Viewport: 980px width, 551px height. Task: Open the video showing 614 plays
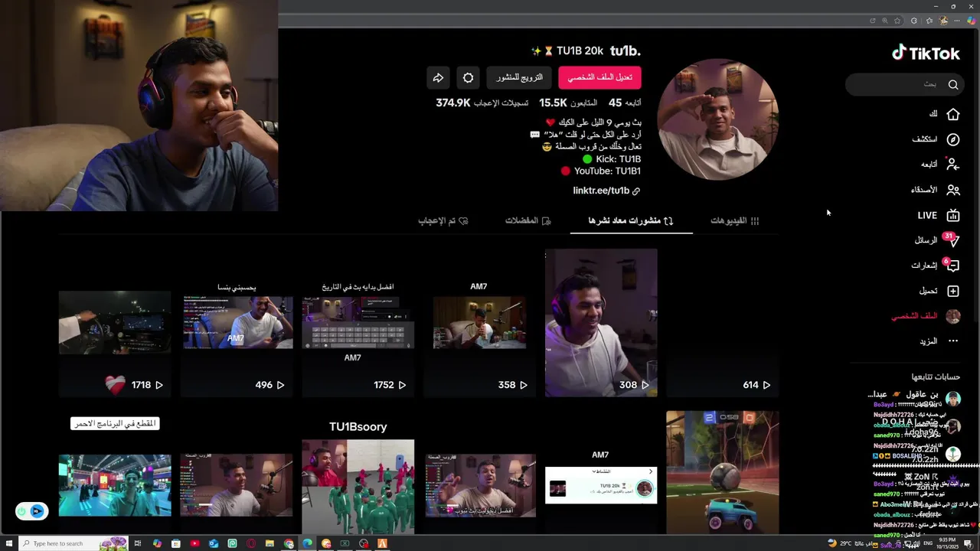[x=723, y=323]
